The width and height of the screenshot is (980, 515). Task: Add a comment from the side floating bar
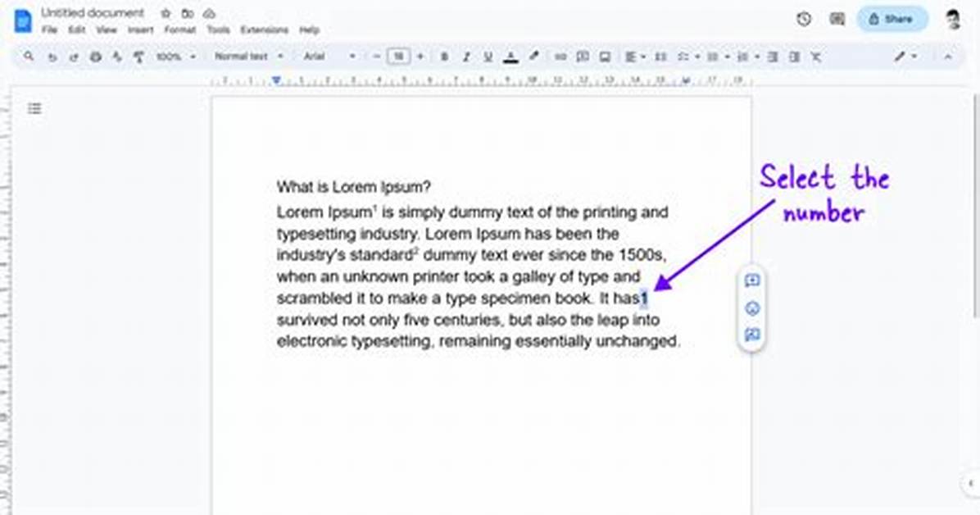[752, 280]
